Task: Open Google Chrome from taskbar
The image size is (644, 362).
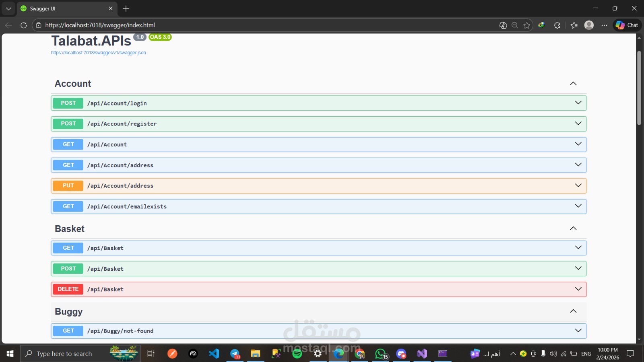Action: [359, 354]
